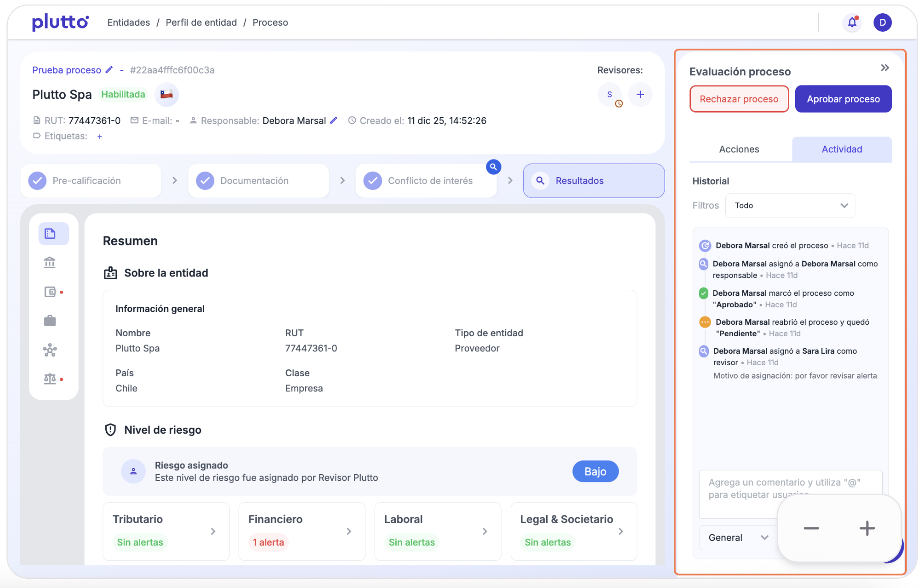This screenshot has height=588, width=923.
Task: Open the General comment type dropdown
Action: coord(737,537)
